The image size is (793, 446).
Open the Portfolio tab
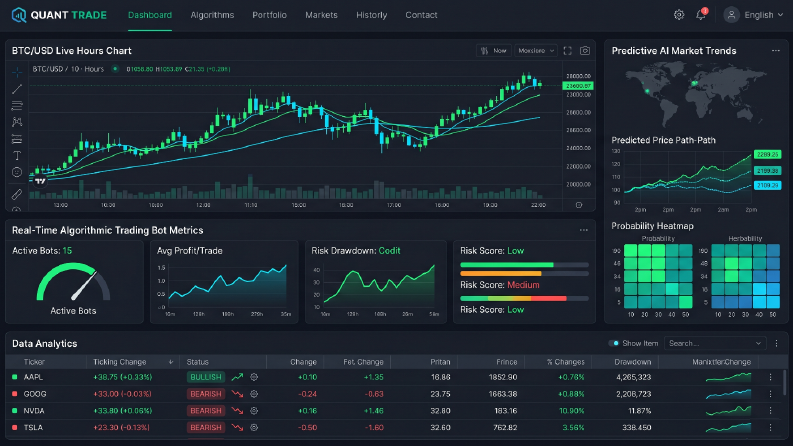pyautogui.click(x=270, y=15)
